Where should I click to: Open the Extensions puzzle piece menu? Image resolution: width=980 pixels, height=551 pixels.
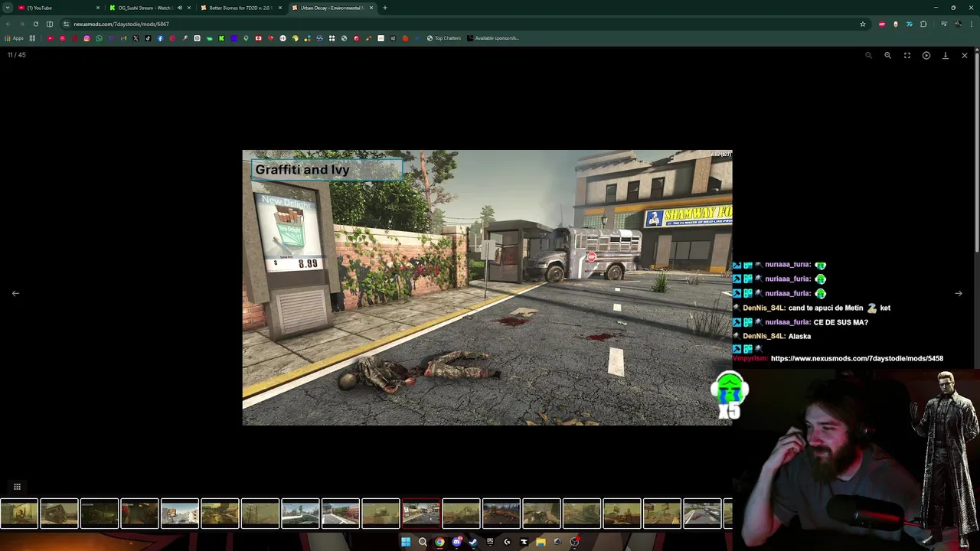point(923,24)
